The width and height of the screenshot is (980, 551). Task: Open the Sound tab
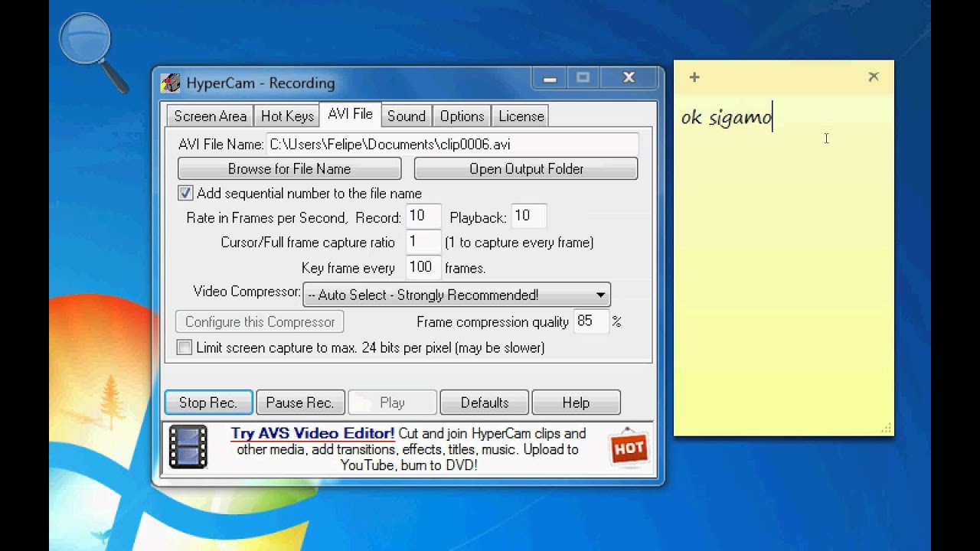point(406,116)
